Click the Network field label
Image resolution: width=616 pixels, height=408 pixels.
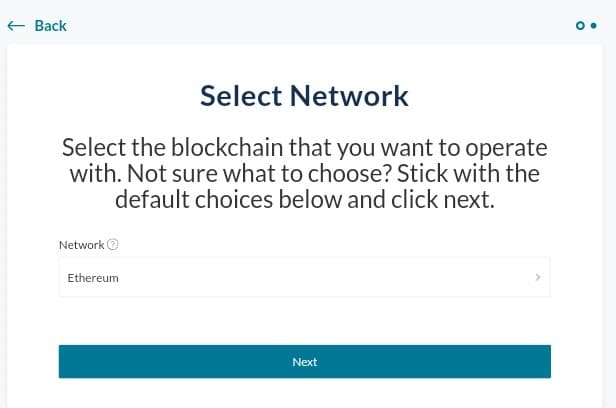pyautogui.click(x=82, y=245)
